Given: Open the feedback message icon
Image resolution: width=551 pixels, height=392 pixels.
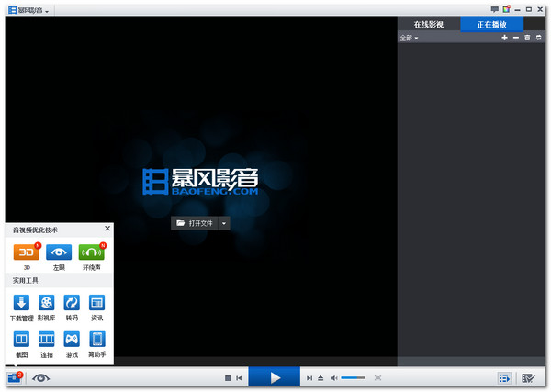Looking at the screenshot, I should coord(494,9).
